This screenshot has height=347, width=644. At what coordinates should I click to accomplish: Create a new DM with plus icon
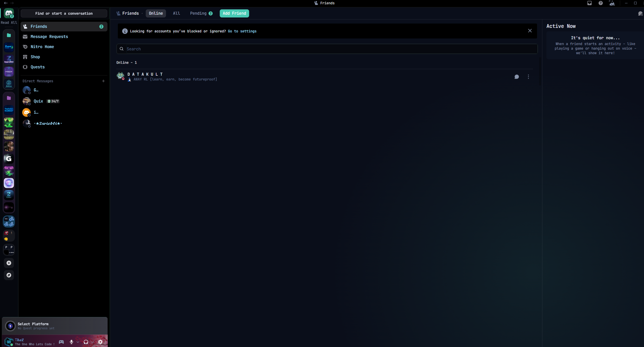click(103, 81)
